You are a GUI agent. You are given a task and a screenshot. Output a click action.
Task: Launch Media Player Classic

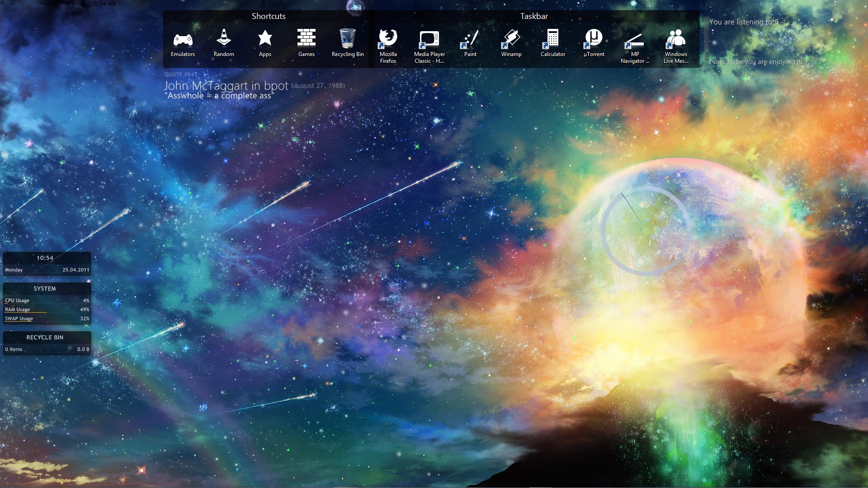click(429, 47)
